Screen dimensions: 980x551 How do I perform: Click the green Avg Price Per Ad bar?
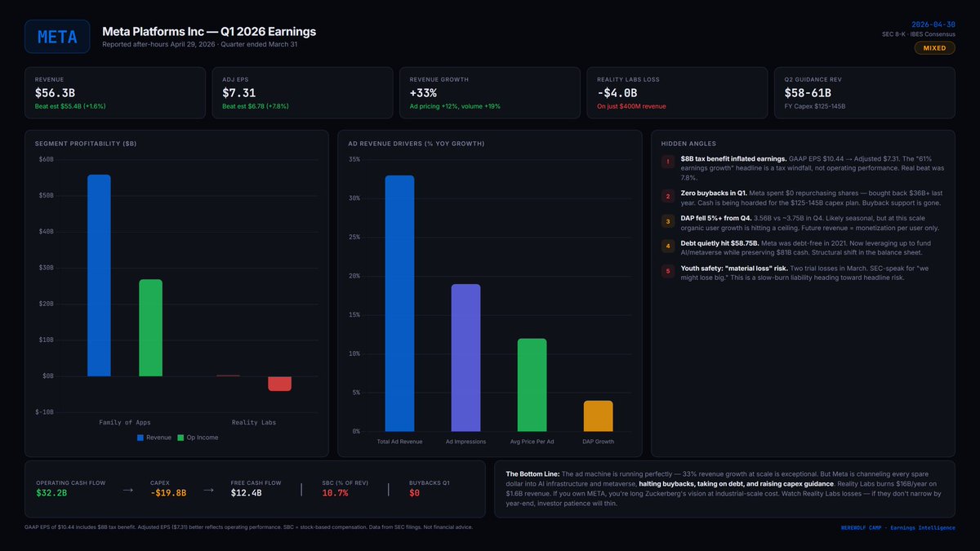[x=532, y=385]
